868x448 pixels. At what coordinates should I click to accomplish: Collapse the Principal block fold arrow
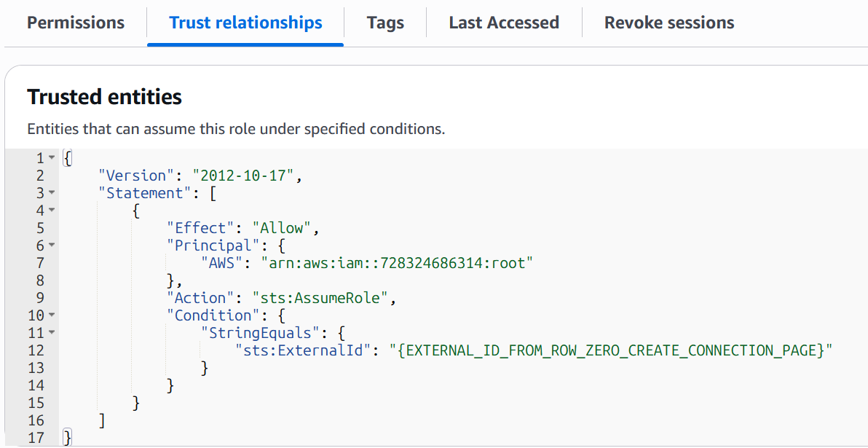(x=52, y=245)
